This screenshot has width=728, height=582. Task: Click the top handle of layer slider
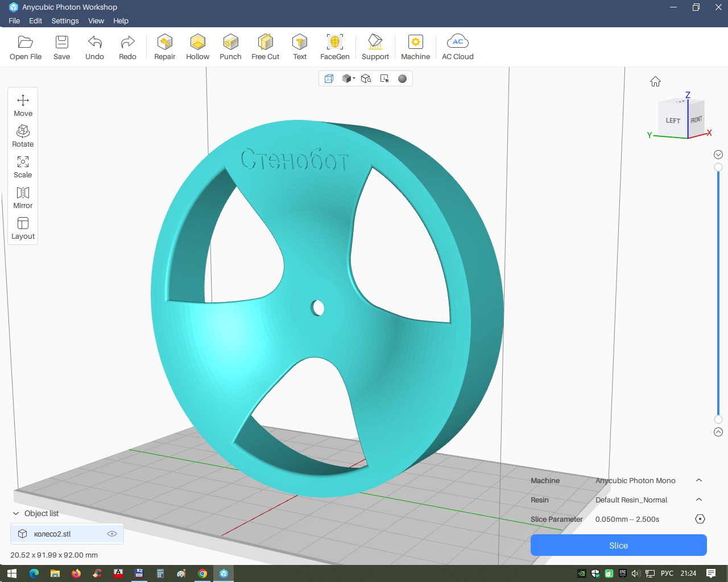(718, 167)
